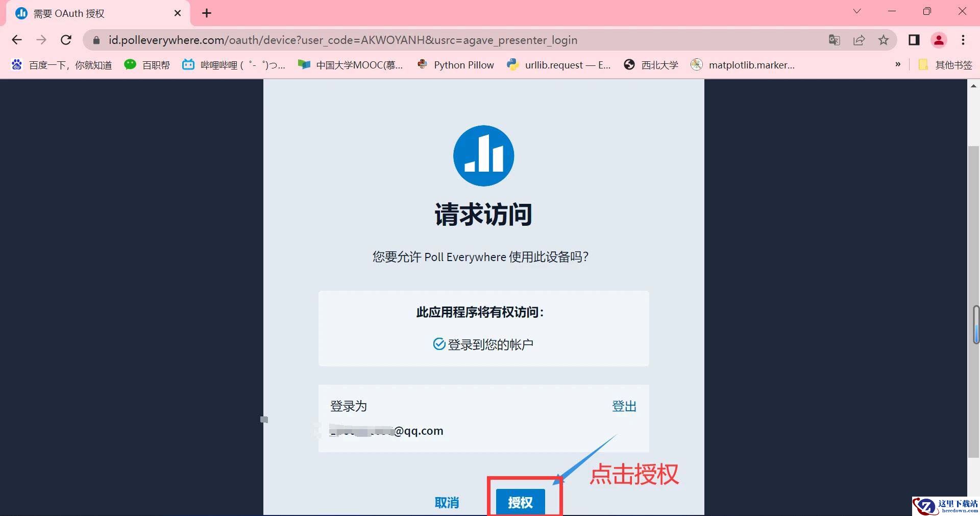The image size is (980, 516).
Task: Select the 需要 OAuth 授权 tab
Action: 98,13
